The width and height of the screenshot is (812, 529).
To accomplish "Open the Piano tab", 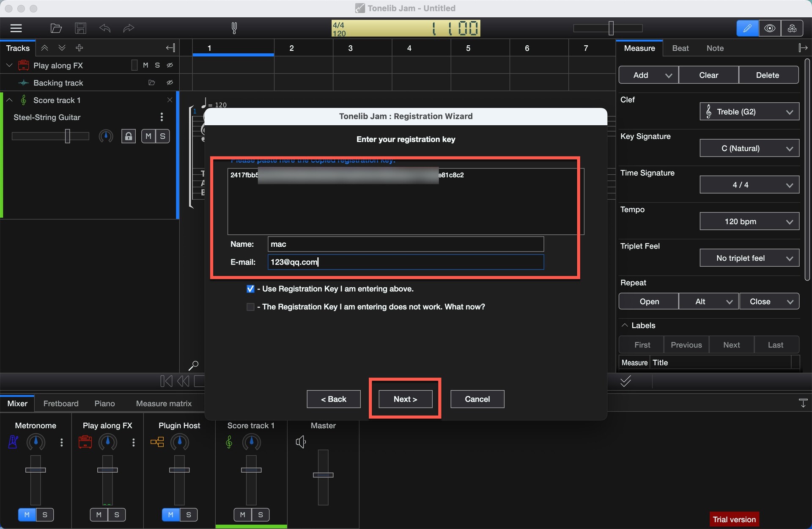I will pyautogui.click(x=104, y=403).
